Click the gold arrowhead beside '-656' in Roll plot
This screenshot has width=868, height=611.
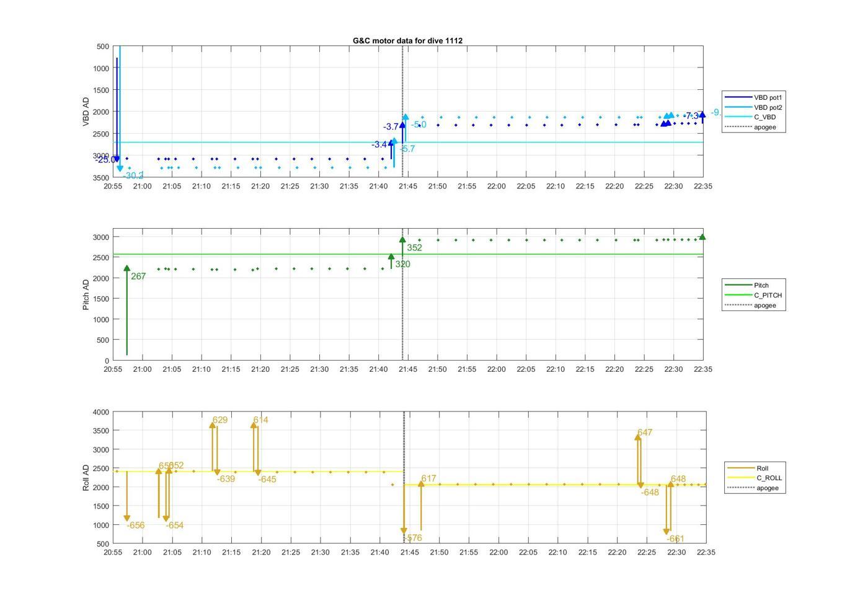(127, 518)
